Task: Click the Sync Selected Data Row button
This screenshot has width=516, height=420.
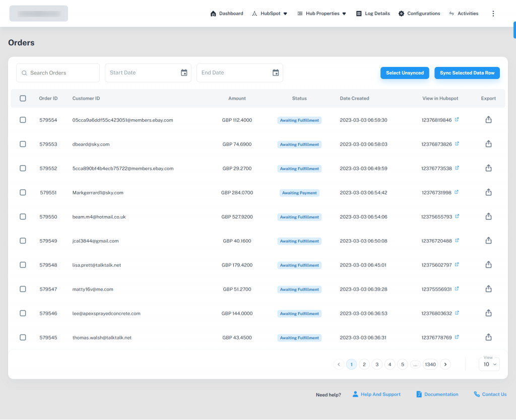Action: (467, 73)
